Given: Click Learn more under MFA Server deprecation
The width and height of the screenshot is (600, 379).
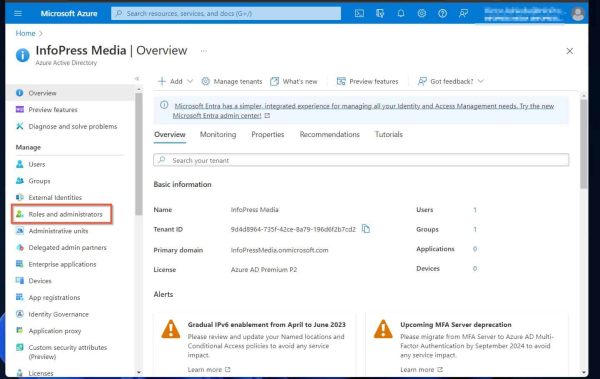Looking at the screenshot, I should click(x=421, y=369).
